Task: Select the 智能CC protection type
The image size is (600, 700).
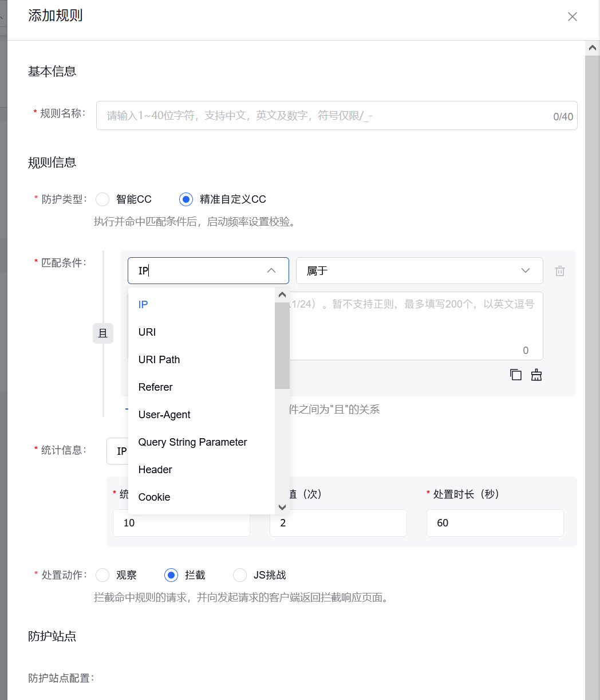Action: tap(102, 199)
